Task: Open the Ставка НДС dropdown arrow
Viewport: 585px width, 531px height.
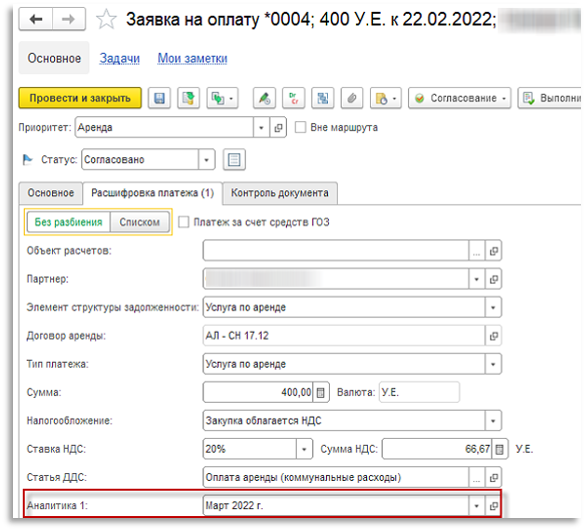Action: [x=304, y=449]
